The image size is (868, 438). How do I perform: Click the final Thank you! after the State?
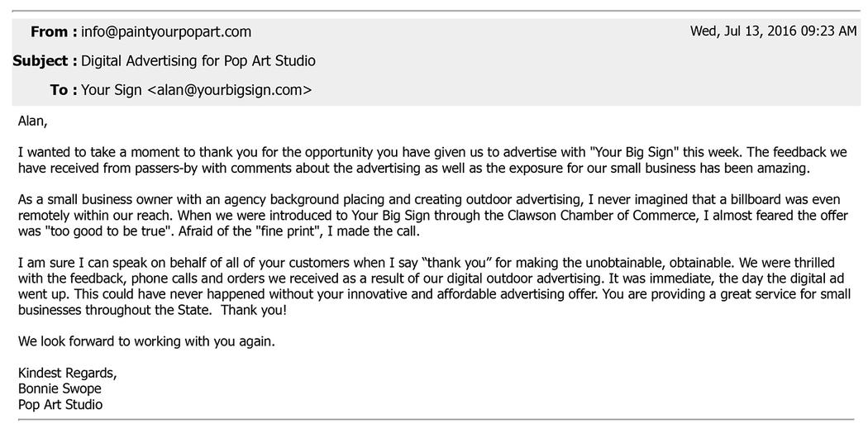coord(254,310)
